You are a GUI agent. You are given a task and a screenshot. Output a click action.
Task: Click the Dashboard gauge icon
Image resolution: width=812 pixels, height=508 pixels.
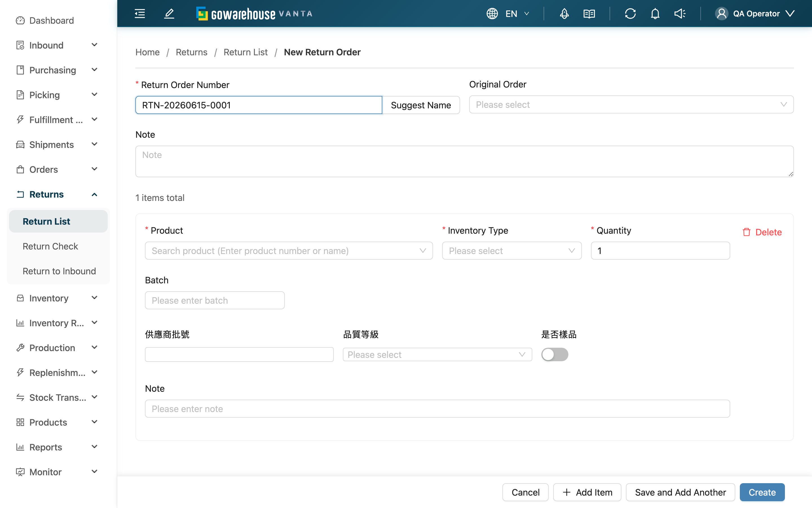(x=20, y=21)
